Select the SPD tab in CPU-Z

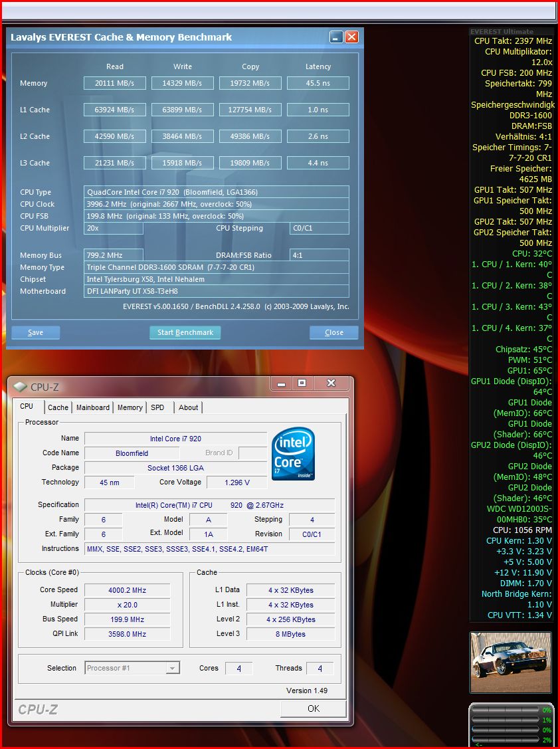point(157,407)
